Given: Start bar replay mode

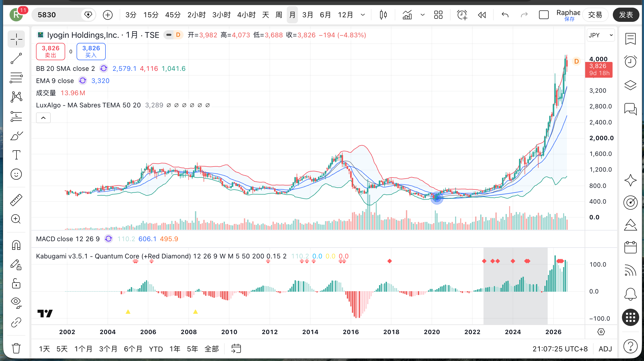Looking at the screenshot, I should [482, 15].
